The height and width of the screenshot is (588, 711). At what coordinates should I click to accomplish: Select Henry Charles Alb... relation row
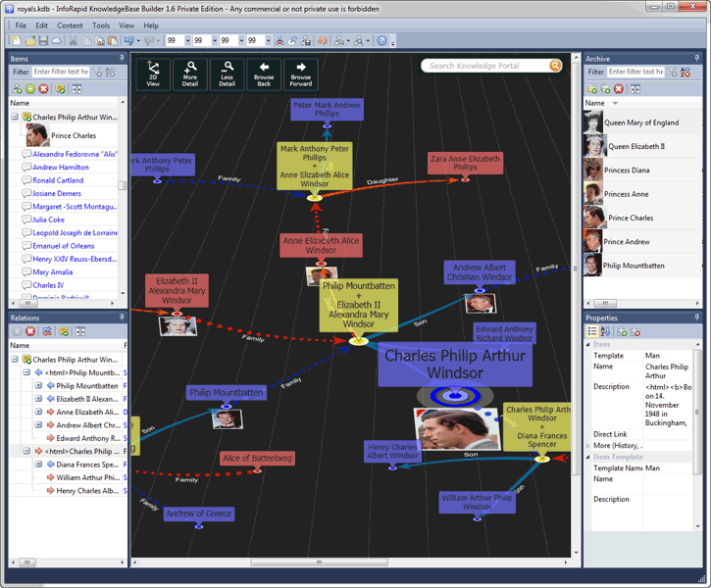(87, 491)
